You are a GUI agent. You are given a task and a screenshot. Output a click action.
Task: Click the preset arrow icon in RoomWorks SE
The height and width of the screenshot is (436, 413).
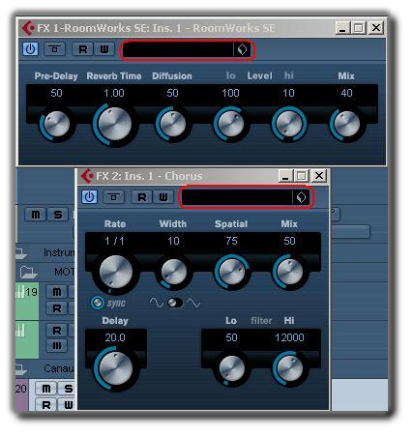tap(242, 50)
